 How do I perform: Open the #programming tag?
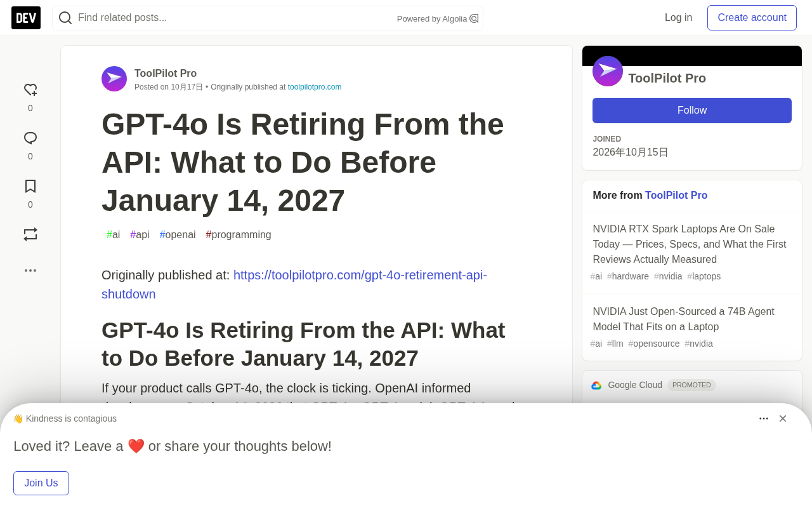pos(239,235)
